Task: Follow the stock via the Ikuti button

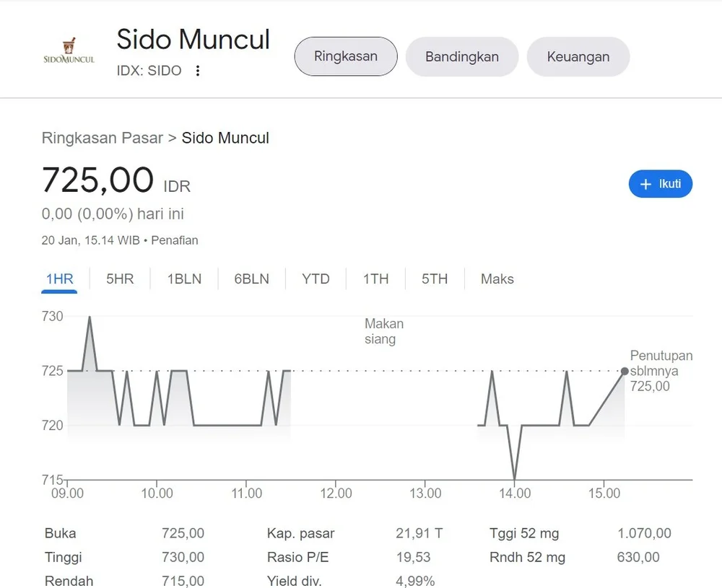Action: [661, 184]
